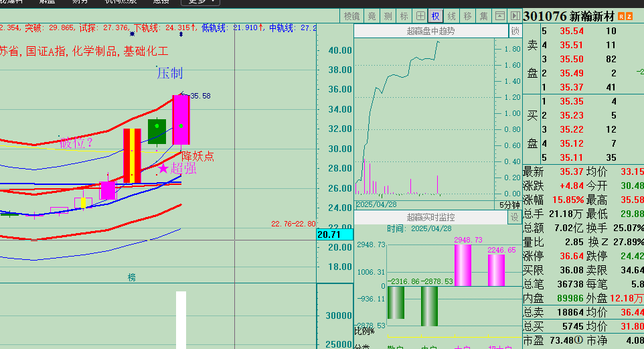The width and height of the screenshot is (644, 349).
Task: Click the orange R badge next to stock name
Action: (621, 16)
